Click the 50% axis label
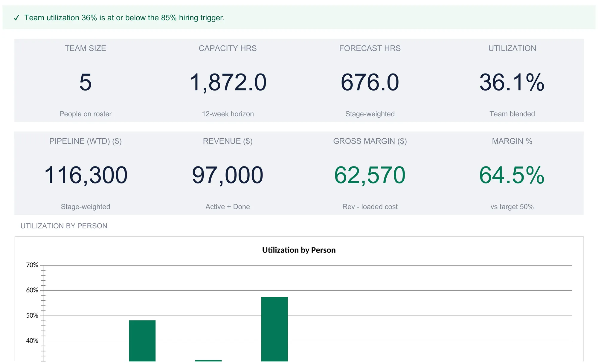The image size is (598, 364). pyautogui.click(x=32, y=316)
